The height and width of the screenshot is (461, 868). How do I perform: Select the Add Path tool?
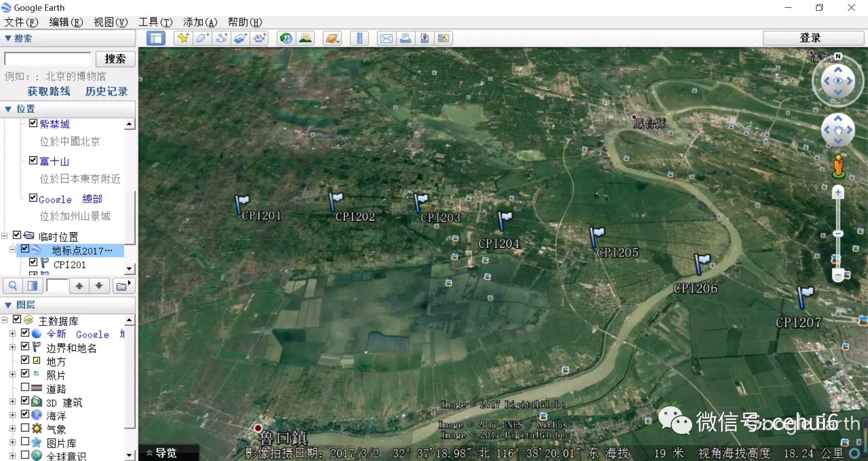(x=222, y=38)
